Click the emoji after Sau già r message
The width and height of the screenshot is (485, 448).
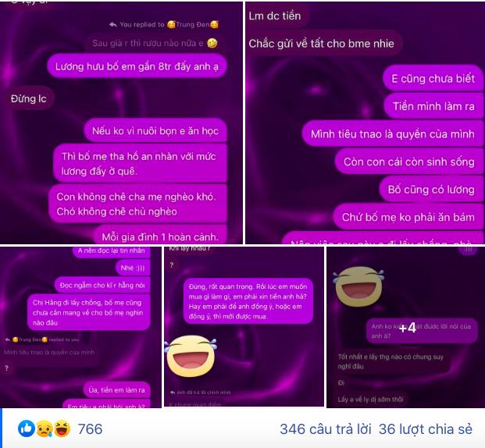(212, 43)
